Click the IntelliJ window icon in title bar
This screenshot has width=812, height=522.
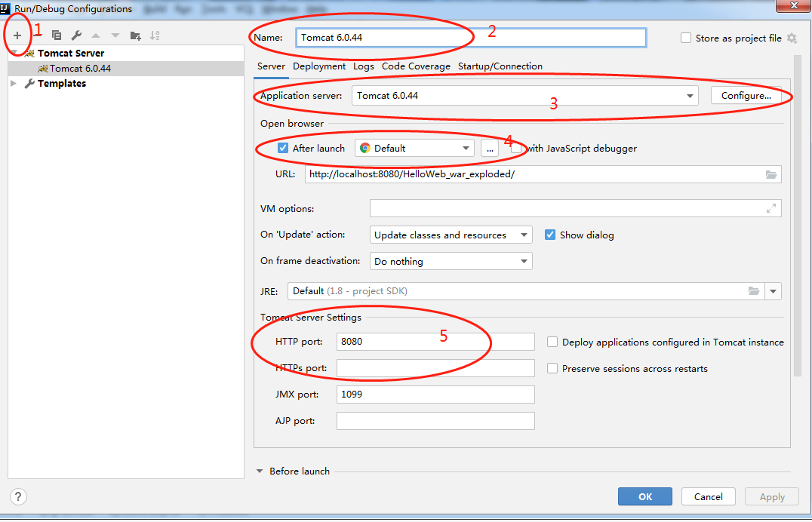(5, 8)
